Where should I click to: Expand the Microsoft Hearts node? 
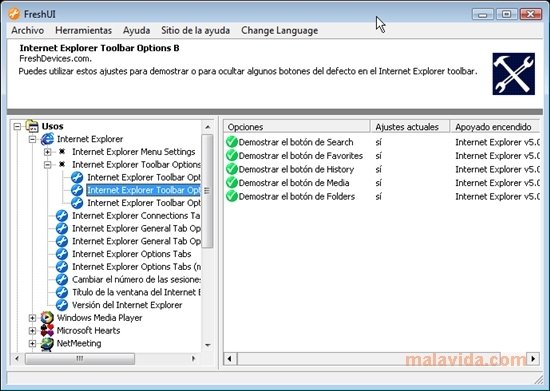click(x=32, y=331)
